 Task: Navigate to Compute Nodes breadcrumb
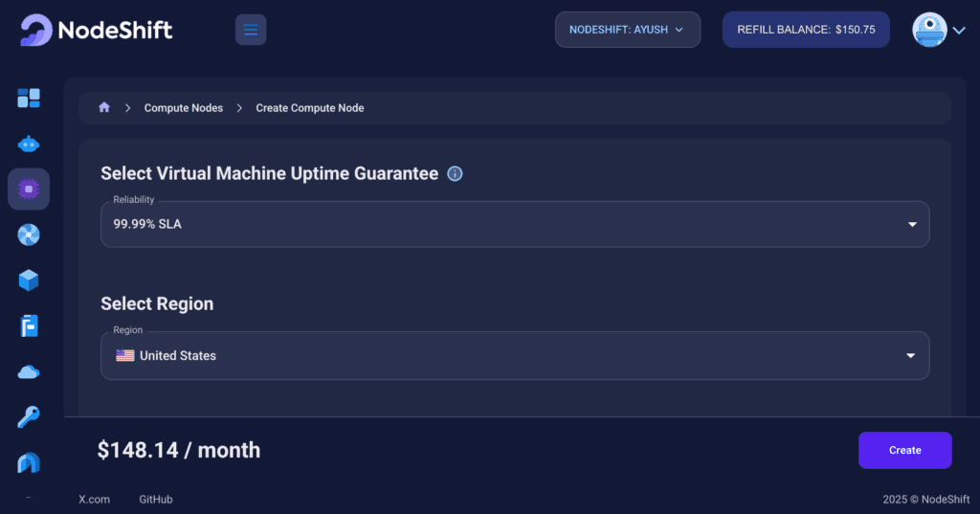(183, 108)
